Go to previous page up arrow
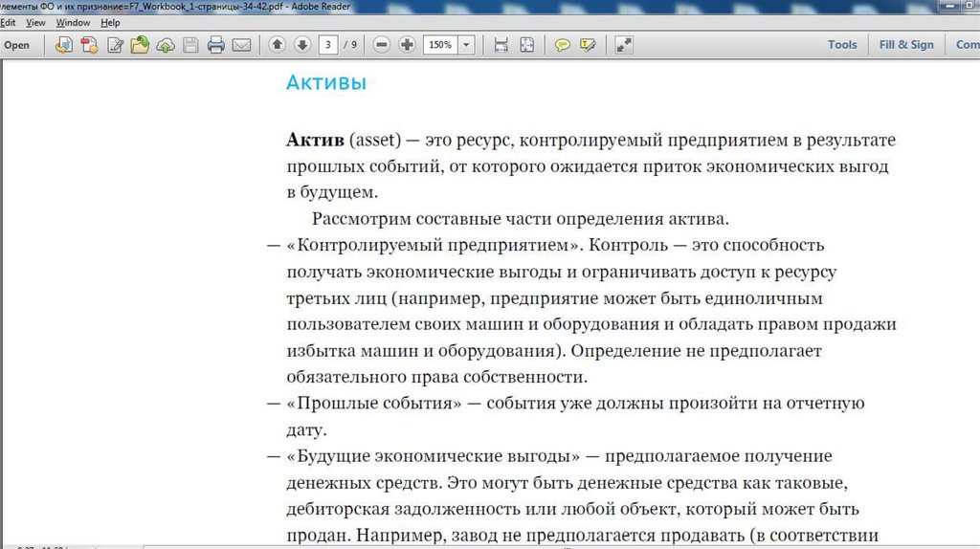This screenshot has height=549, width=980. 278,45
